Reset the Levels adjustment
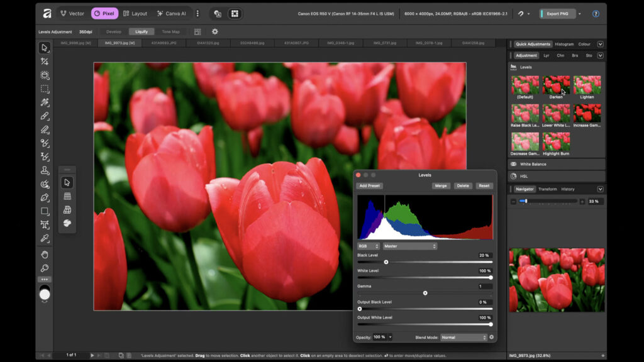Screen dimensions: 644x362 coord(484,185)
